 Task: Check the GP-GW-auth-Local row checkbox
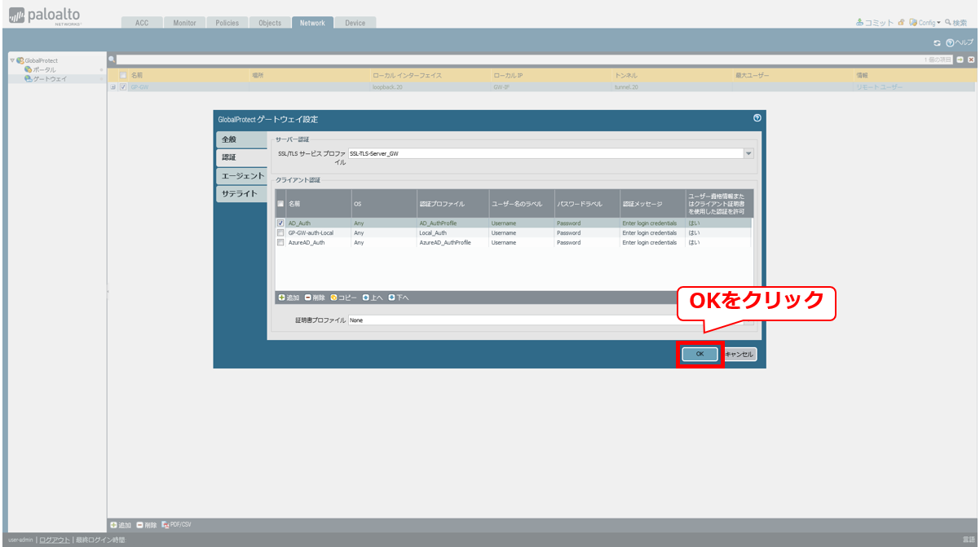pyautogui.click(x=280, y=232)
